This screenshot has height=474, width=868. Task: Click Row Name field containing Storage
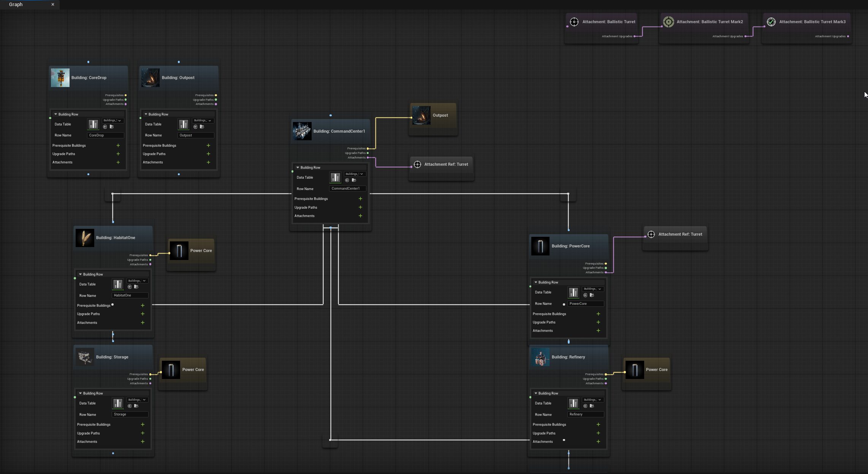130,414
